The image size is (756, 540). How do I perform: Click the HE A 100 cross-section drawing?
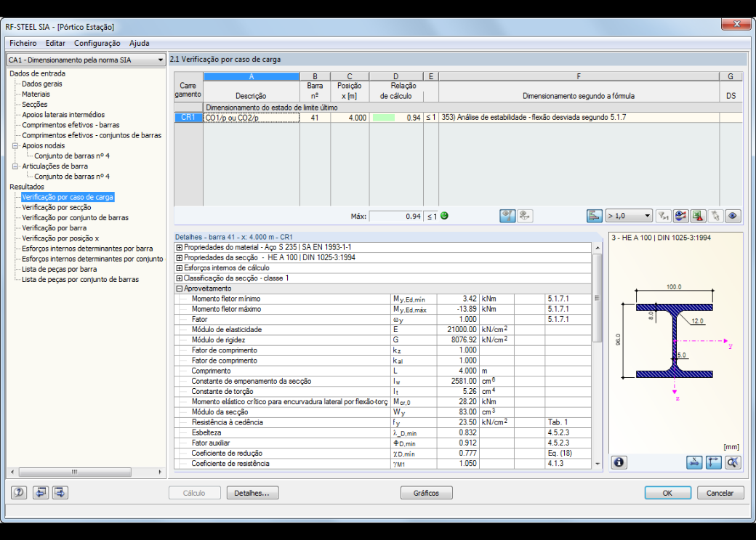[x=674, y=340]
